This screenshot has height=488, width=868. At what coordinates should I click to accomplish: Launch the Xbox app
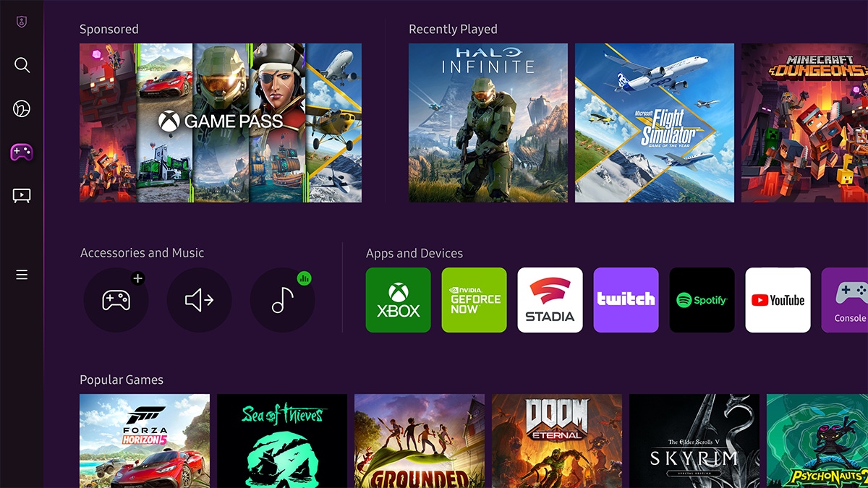[398, 299]
